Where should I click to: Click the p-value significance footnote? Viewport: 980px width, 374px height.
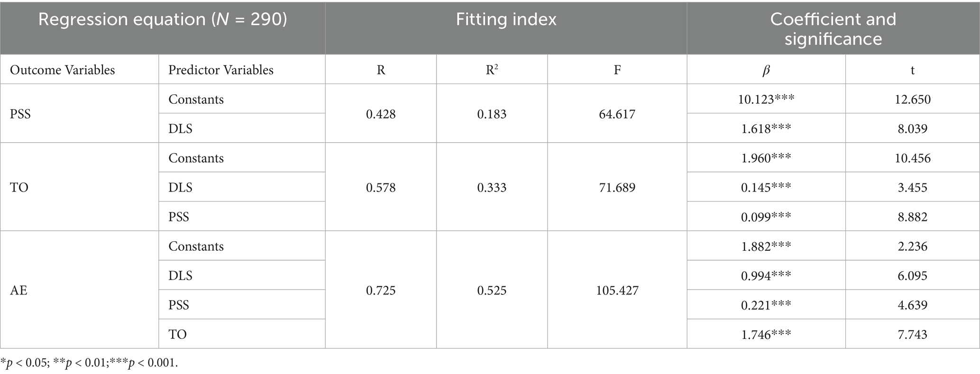89,364
